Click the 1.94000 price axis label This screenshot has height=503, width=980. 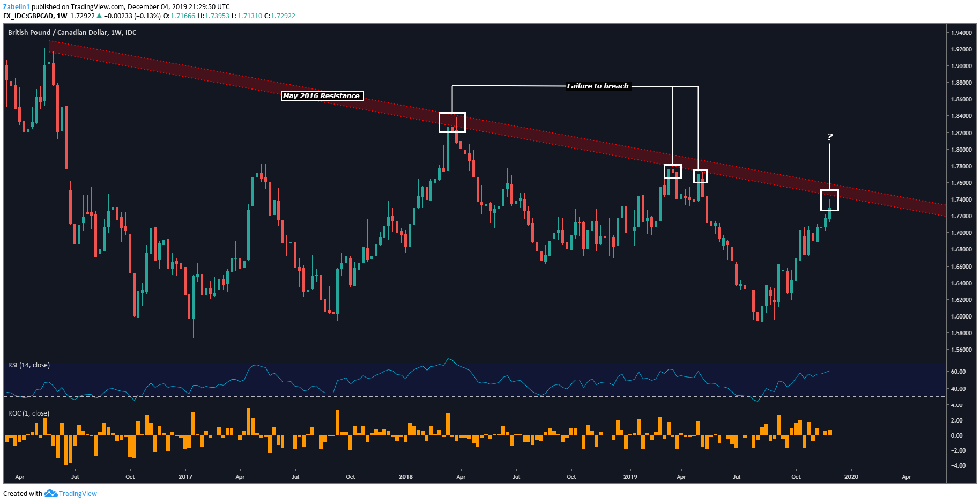(961, 33)
